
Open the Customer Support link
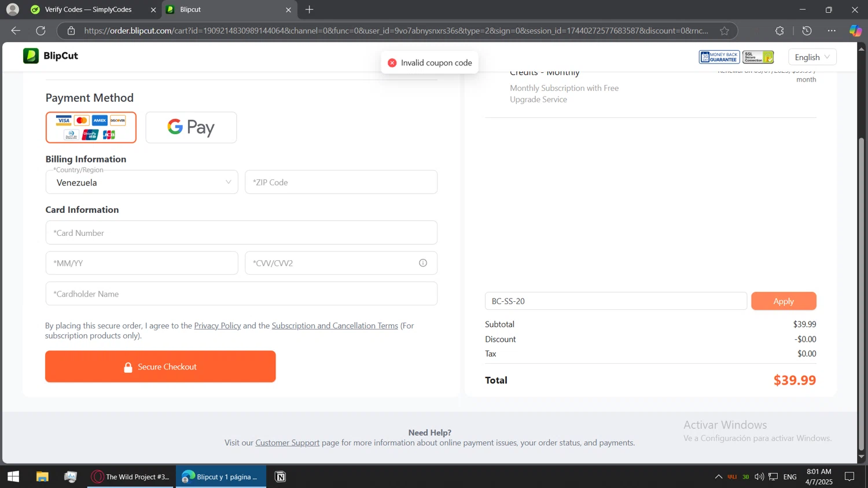[288, 442]
